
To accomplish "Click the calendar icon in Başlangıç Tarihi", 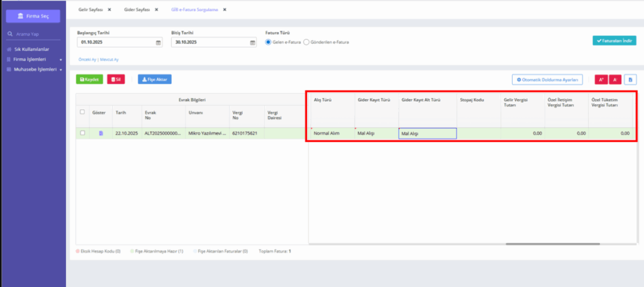I will pyautogui.click(x=158, y=42).
